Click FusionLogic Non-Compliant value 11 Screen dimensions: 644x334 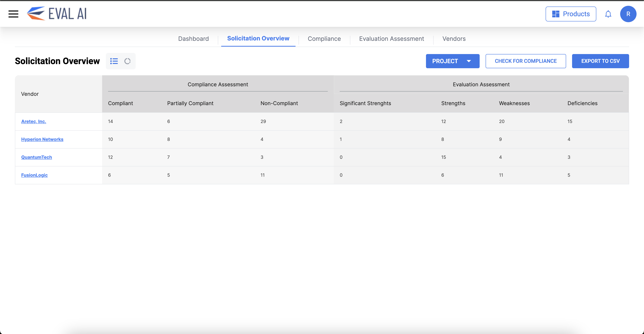point(262,175)
